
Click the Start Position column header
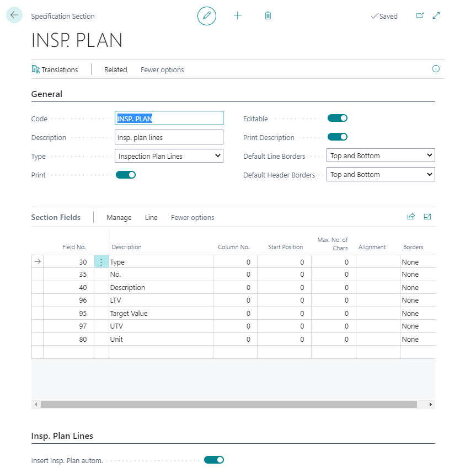coord(286,247)
